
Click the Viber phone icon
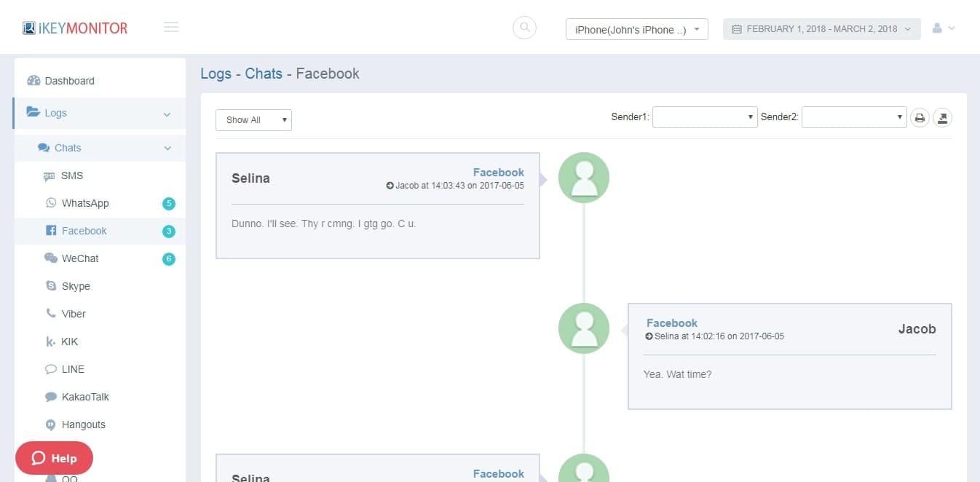pos(50,314)
